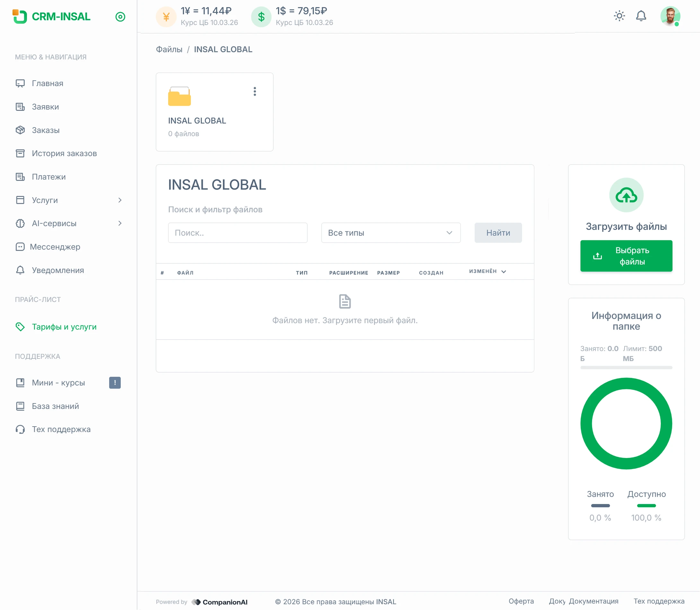Click the yellow INSAL GLOBAL folder icon
The image size is (700, 610).
click(179, 96)
